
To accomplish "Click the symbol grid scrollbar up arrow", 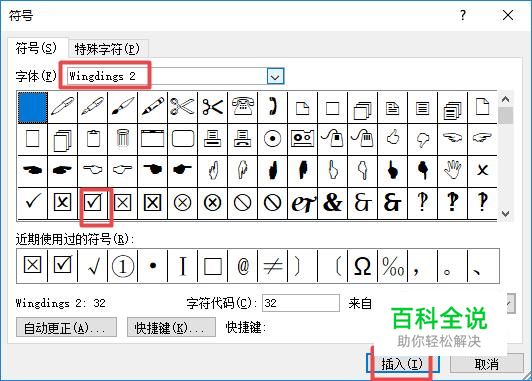I will tap(506, 99).
